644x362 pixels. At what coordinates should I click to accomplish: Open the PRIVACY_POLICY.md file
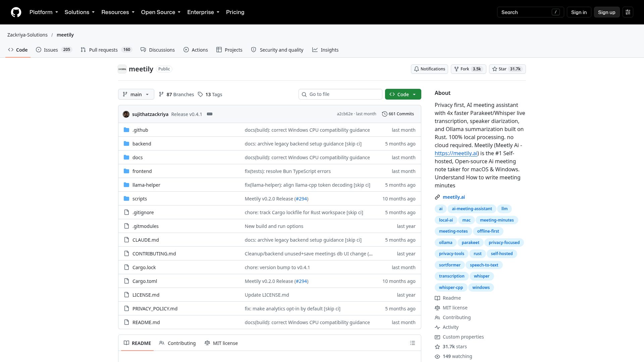(155, 308)
